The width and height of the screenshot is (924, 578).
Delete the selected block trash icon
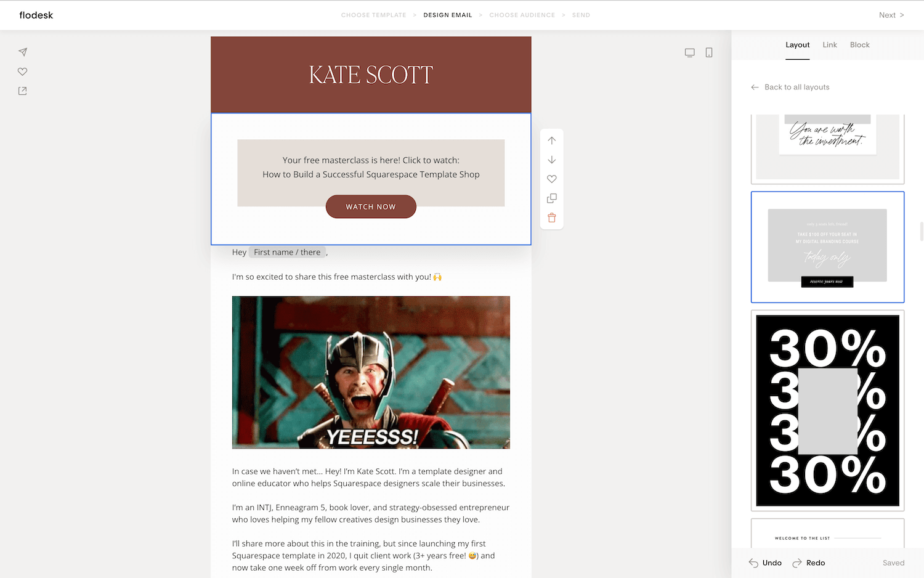pos(552,218)
